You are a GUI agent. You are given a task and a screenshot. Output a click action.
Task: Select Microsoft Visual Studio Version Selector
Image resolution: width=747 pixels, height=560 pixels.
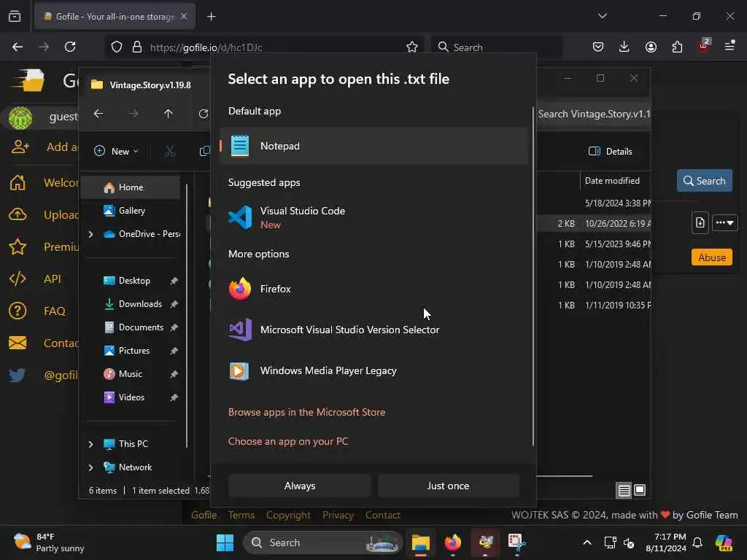point(374,330)
